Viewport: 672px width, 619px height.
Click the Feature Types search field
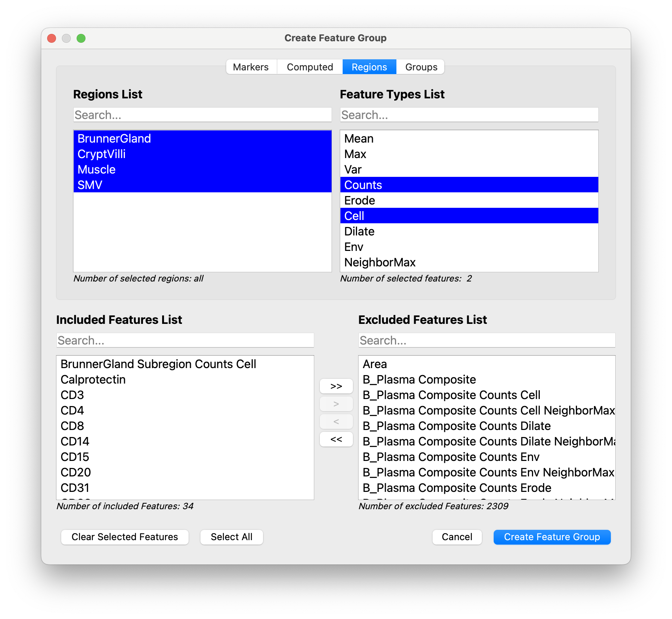[x=469, y=115]
